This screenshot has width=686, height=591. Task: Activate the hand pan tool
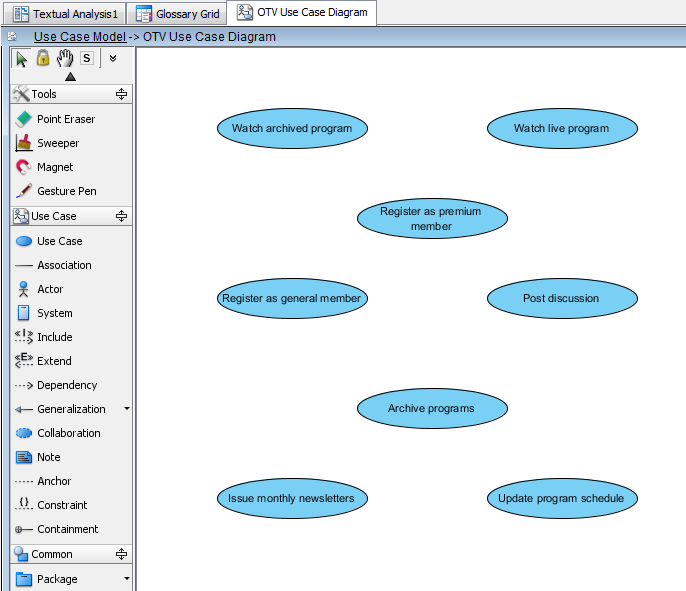pos(65,58)
